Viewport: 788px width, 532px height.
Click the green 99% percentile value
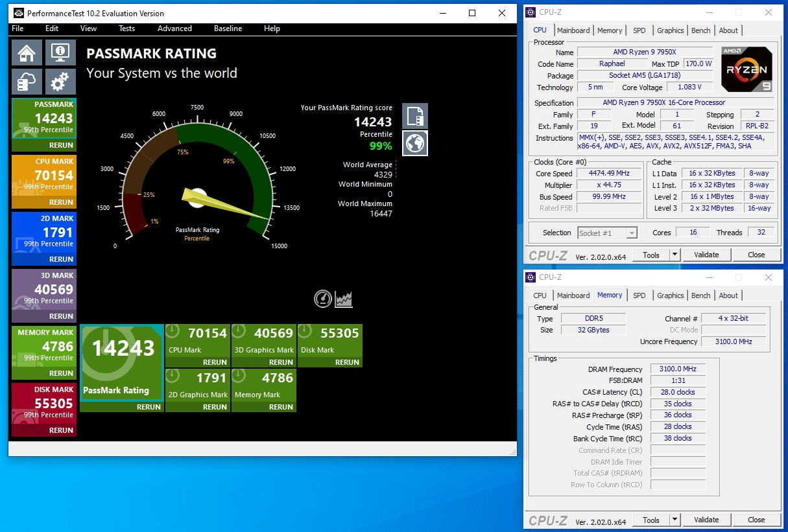click(x=381, y=146)
